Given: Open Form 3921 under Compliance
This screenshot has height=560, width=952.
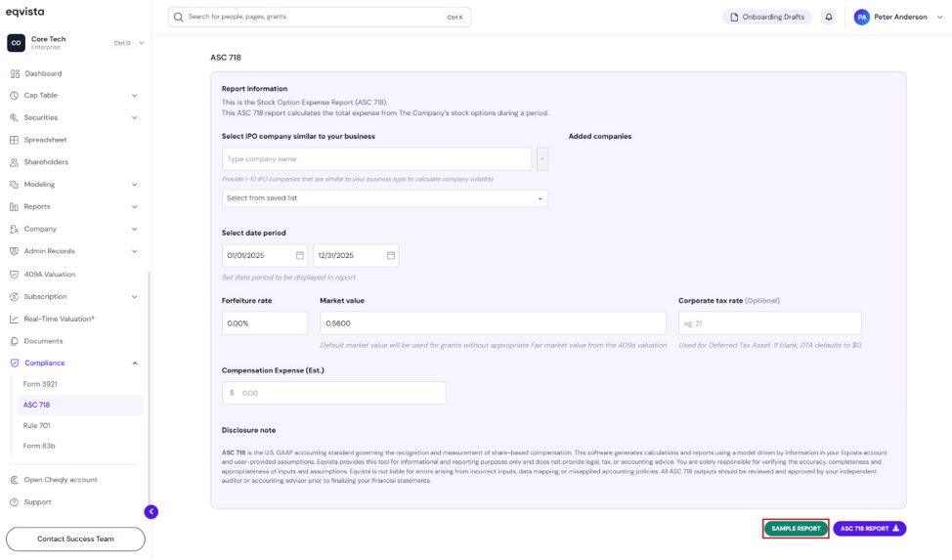Looking at the screenshot, I should point(40,384).
